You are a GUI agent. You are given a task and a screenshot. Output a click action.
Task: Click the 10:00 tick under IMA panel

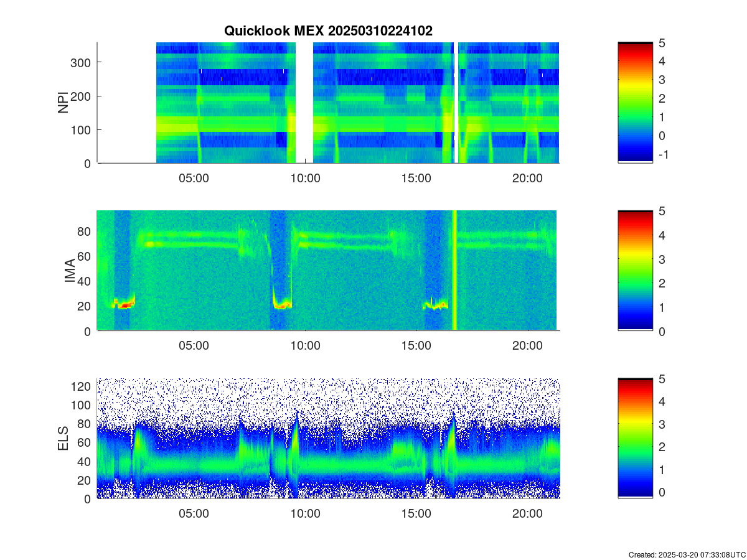click(x=305, y=345)
